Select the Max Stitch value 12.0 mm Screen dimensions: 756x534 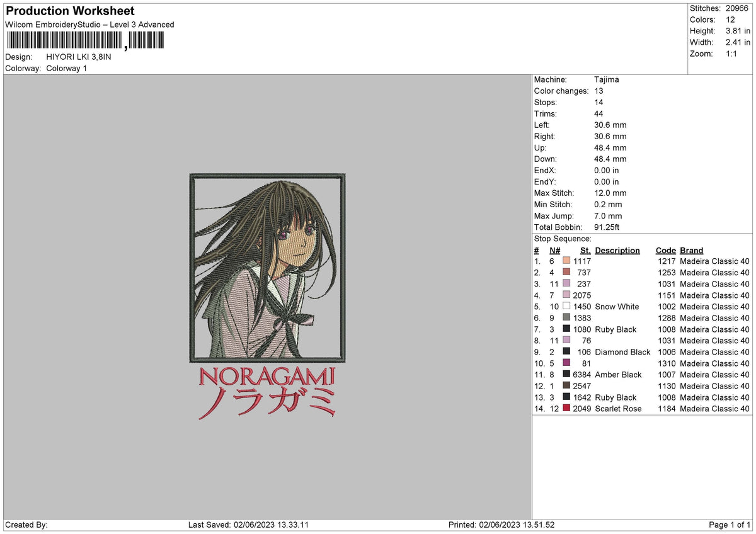pos(610,193)
